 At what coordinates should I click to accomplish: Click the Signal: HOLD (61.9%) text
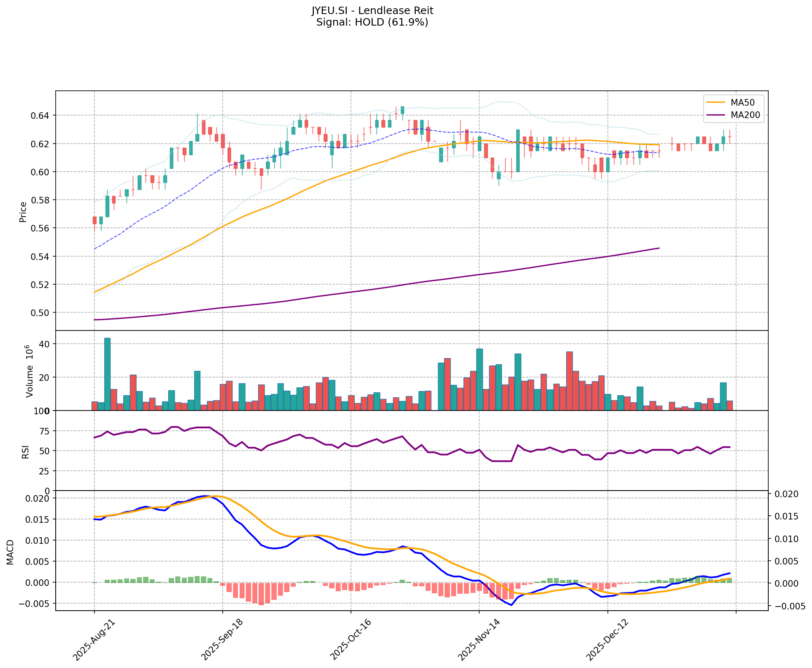pos(372,22)
